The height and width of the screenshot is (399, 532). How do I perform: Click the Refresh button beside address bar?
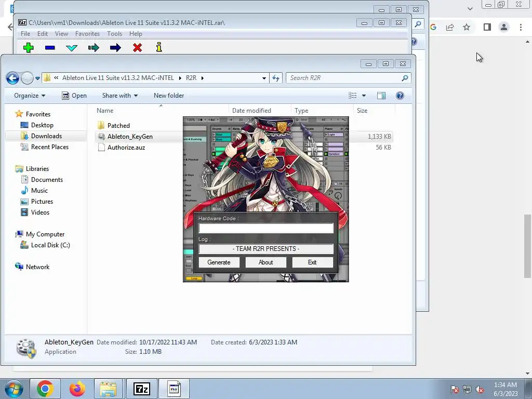[276, 78]
